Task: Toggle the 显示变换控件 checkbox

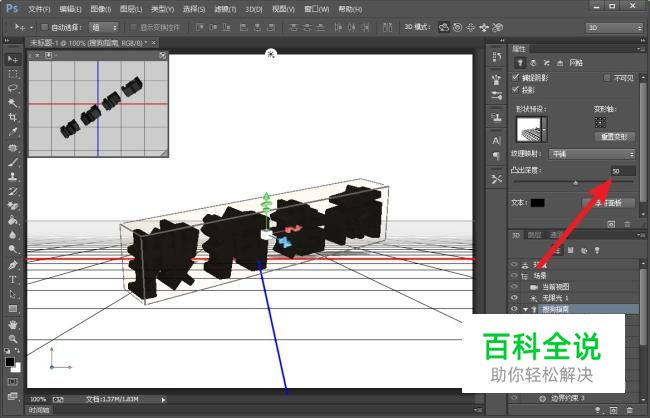Action: [133, 27]
